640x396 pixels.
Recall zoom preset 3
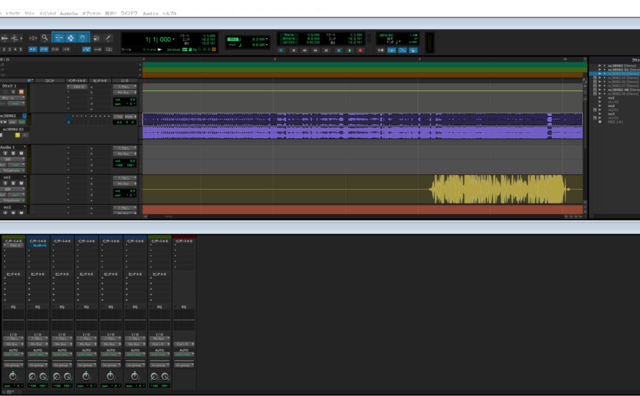pos(10,49)
